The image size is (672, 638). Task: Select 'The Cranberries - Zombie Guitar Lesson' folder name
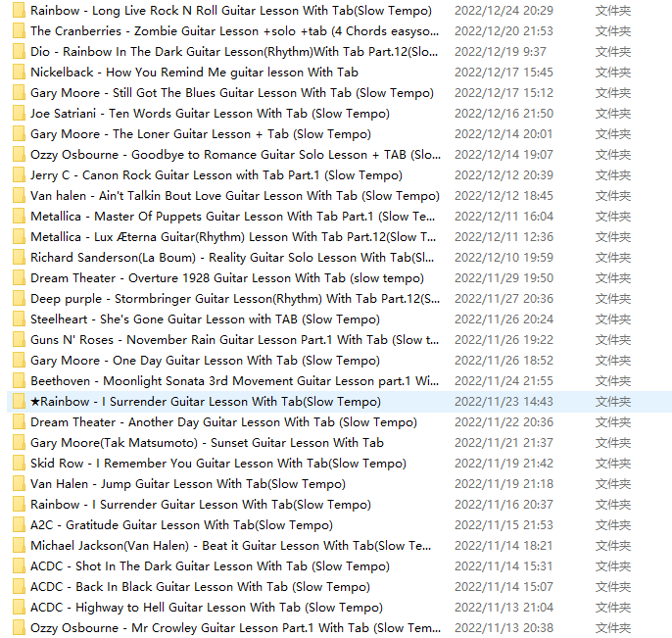[234, 31]
